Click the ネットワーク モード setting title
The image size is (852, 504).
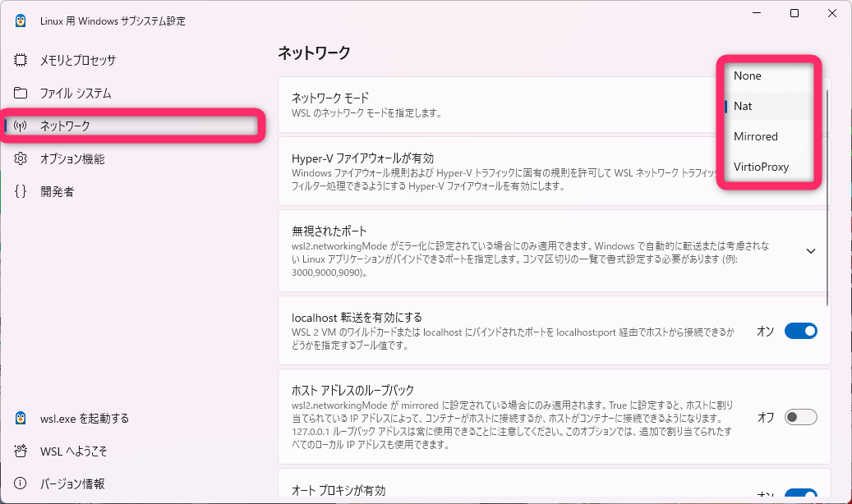(x=329, y=98)
